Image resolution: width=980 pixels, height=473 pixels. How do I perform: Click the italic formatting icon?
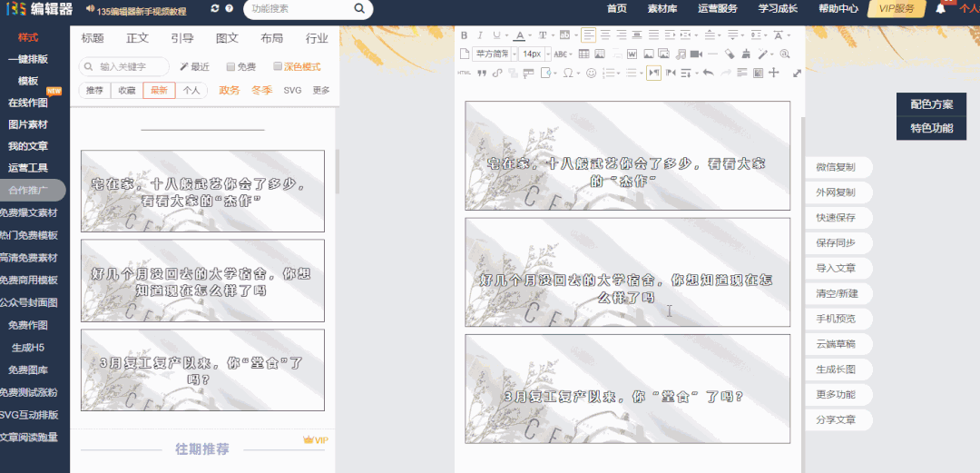pos(480,35)
